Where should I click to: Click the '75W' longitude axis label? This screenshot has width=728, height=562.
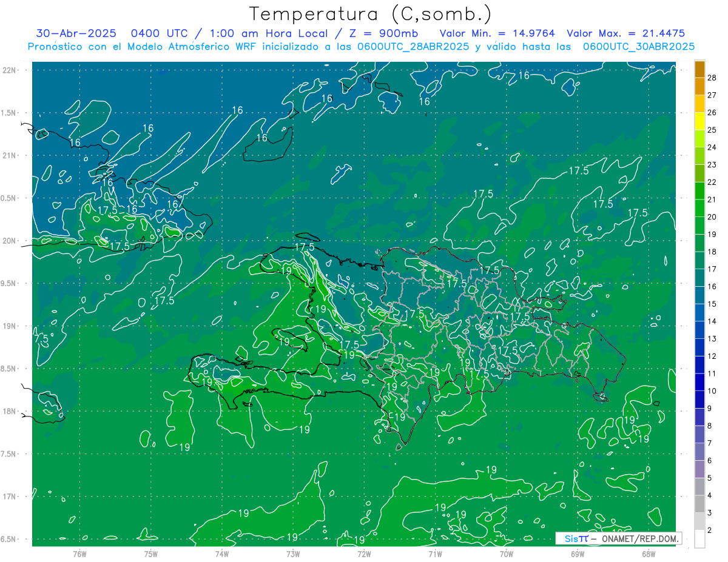coord(151,553)
